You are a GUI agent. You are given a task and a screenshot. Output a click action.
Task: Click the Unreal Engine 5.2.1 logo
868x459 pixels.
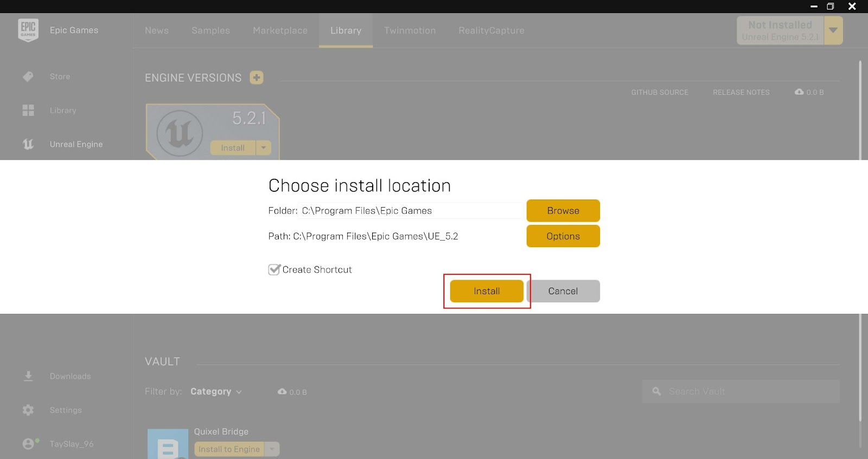click(x=180, y=133)
